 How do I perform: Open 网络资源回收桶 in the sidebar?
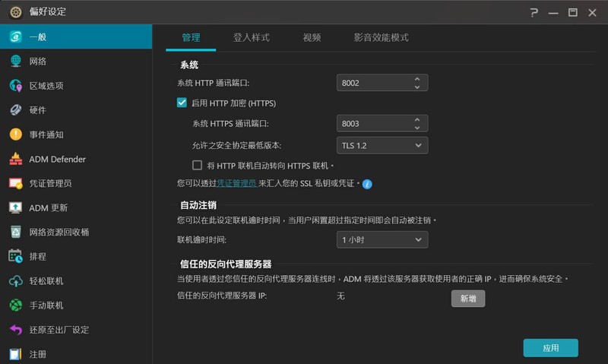[76, 233]
